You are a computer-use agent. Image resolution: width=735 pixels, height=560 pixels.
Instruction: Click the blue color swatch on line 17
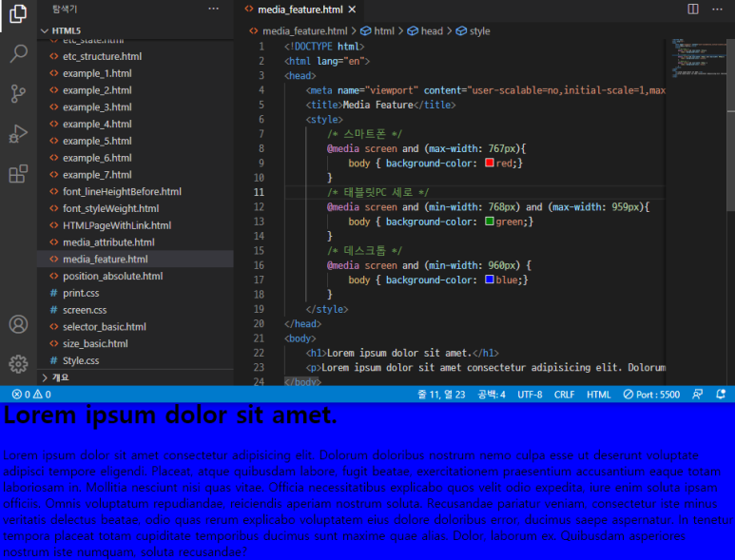(x=490, y=280)
